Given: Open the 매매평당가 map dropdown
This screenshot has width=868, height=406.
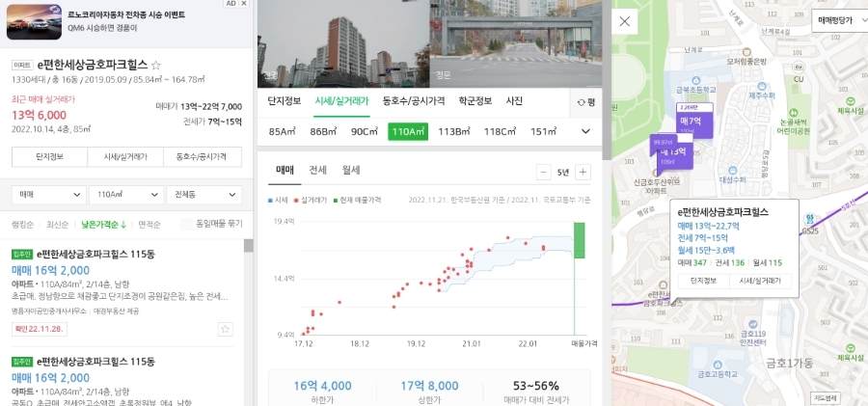Looking at the screenshot, I should (x=840, y=20).
